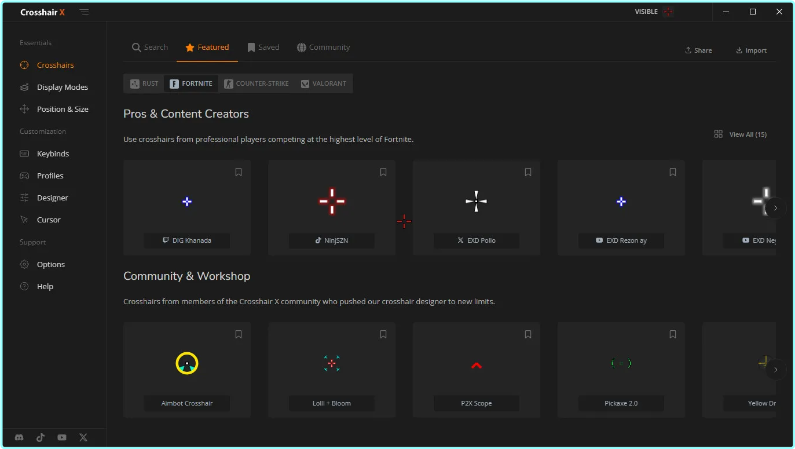Collapse the sidebar with the hamburger icon
This screenshot has width=795, height=449.
pyautogui.click(x=83, y=12)
